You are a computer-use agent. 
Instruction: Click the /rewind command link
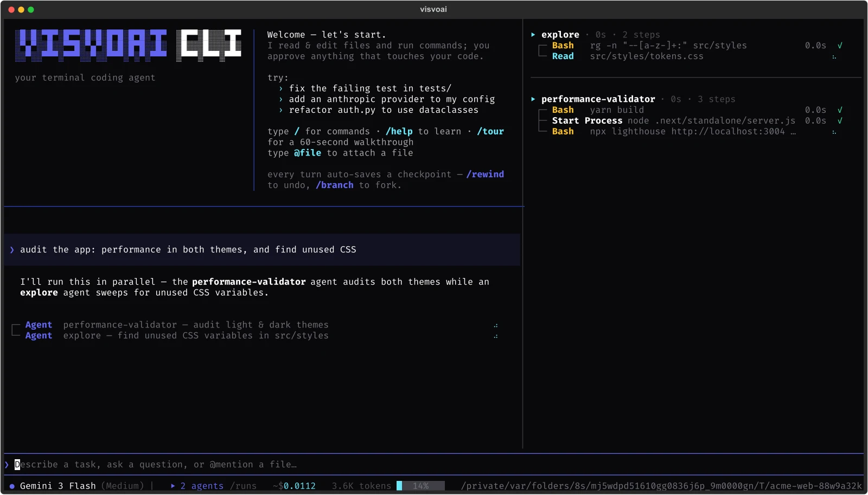(x=485, y=174)
